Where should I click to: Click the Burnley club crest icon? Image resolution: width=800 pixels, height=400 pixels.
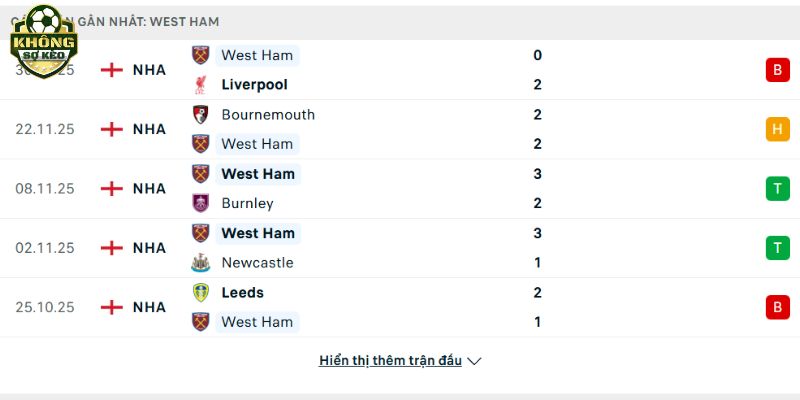pyautogui.click(x=201, y=203)
